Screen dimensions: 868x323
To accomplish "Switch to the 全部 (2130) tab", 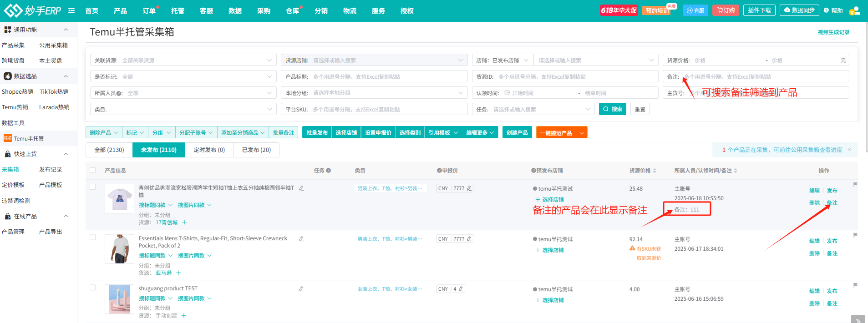I will 109,150.
